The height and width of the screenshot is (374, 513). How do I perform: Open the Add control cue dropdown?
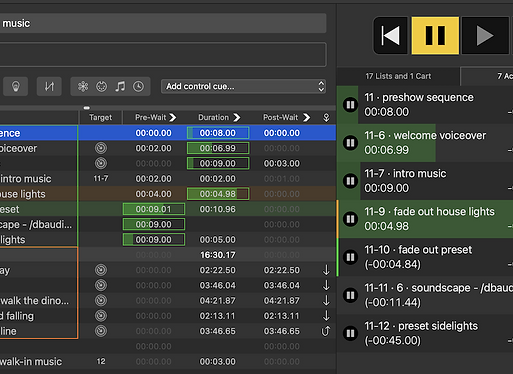tap(243, 86)
